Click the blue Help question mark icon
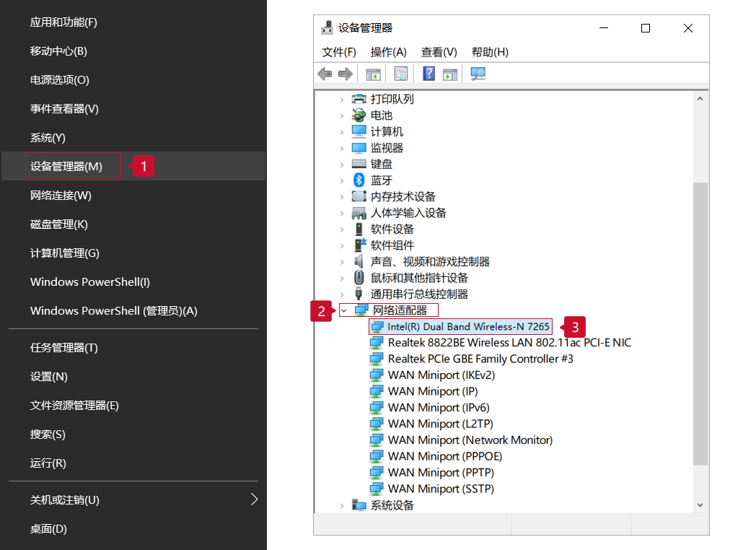Screen dimensions: 756x550 (428, 74)
